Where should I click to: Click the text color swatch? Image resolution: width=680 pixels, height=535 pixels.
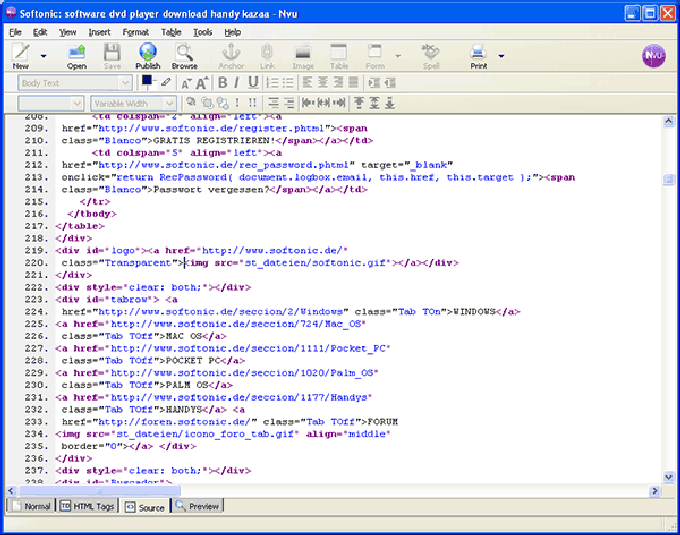148,81
